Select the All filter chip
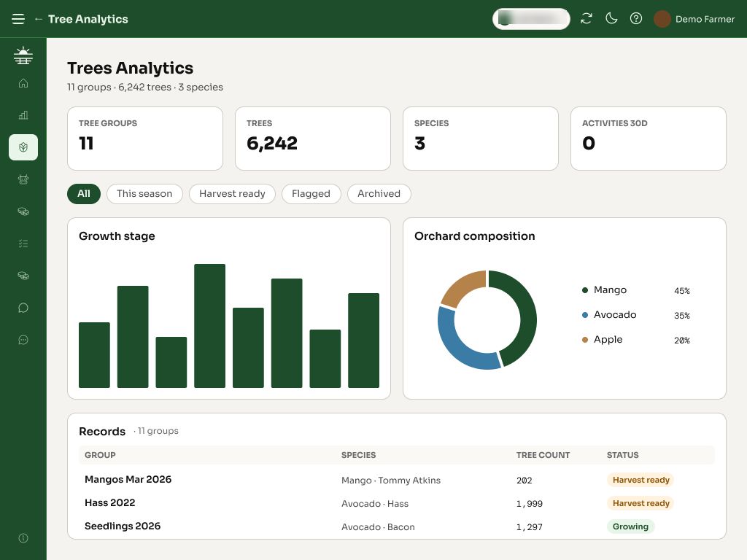The height and width of the screenshot is (560, 747). pyautogui.click(x=84, y=194)
